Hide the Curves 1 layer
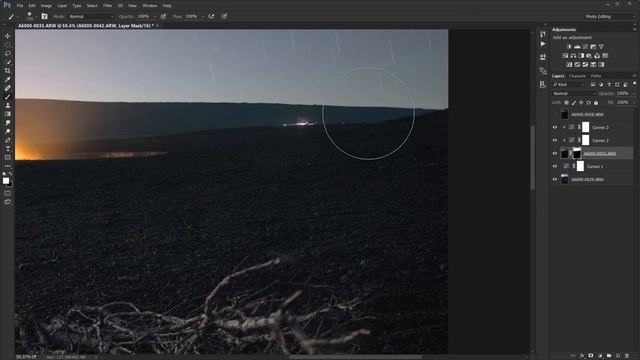The height and width of the screenshot is (360, 640). point(555,167)
